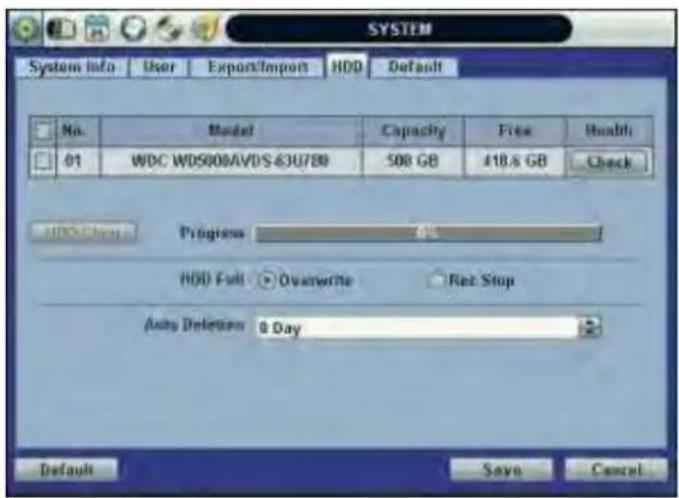The height and width of the screenshot is (498, 679).
Task: Open the camera device menu icon
Action: (x=61, y=29)
